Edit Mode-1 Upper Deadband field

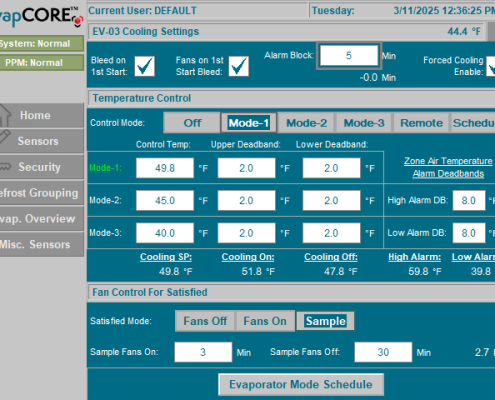pyautogui.click(x=246, y=168)
